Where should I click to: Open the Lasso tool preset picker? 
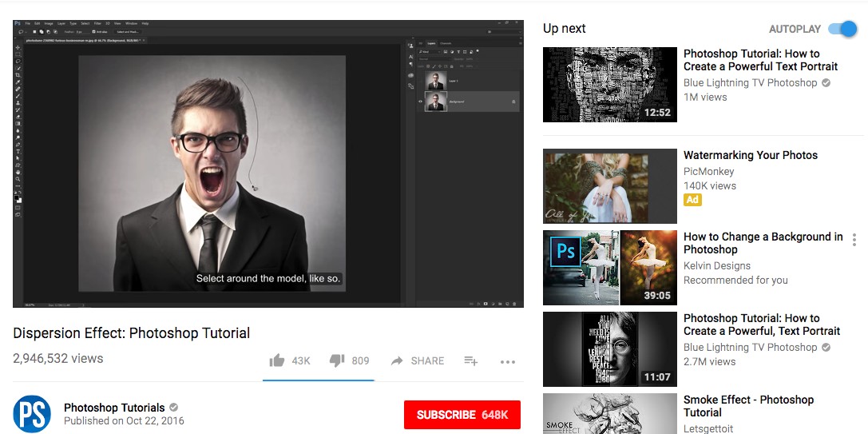coord(21,32)
